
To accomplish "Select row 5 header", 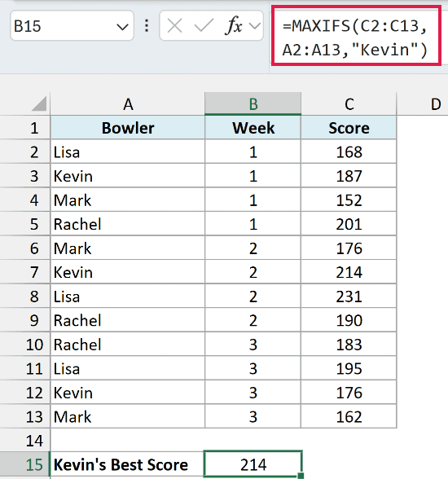I will [25, 224].
